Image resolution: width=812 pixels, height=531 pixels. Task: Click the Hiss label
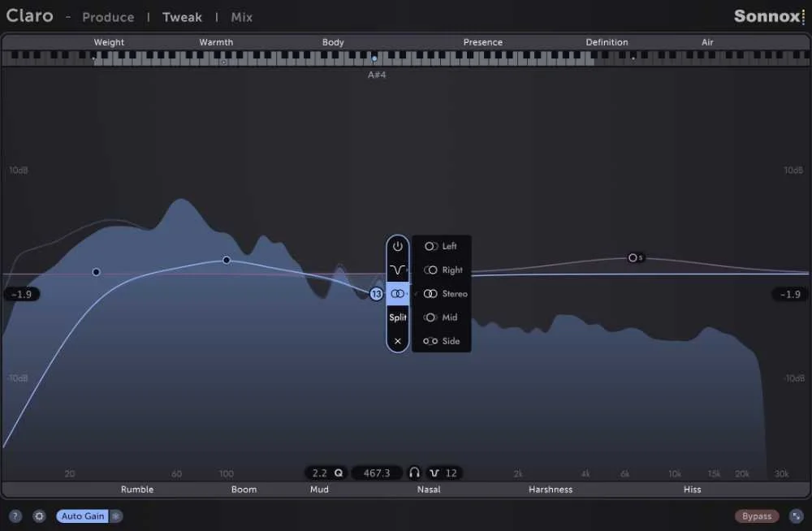pyautogui.click(x=693, y=490)
